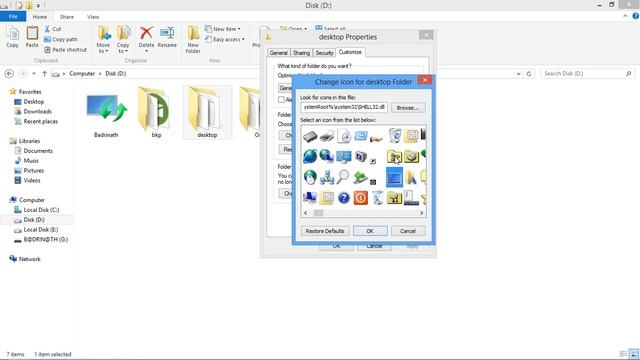This screenshot has width=640, height=360.
Task: Click Copy path in the ribbon
Action: [x=60, y=39]
